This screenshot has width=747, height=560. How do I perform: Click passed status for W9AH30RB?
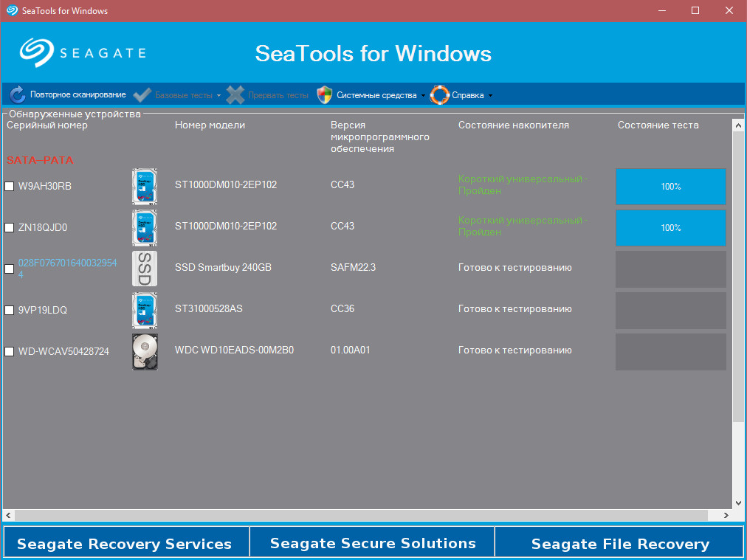(x=523, y=184)
